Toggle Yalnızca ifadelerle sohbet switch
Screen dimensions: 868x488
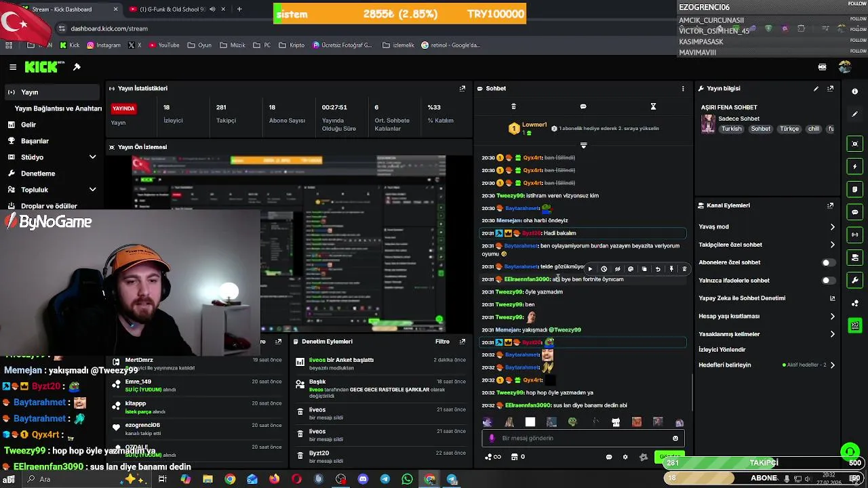[x=828, y=281]
